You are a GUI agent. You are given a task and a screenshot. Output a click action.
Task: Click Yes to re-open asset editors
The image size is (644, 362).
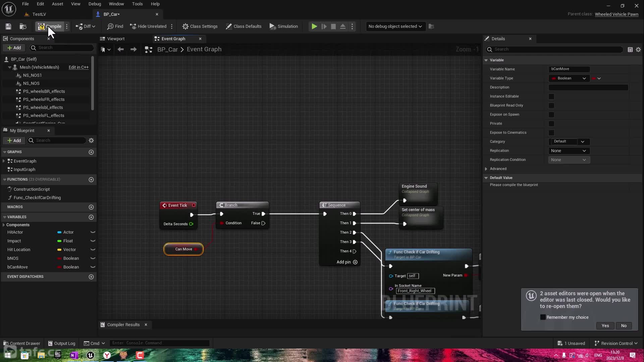coord(605,326)
